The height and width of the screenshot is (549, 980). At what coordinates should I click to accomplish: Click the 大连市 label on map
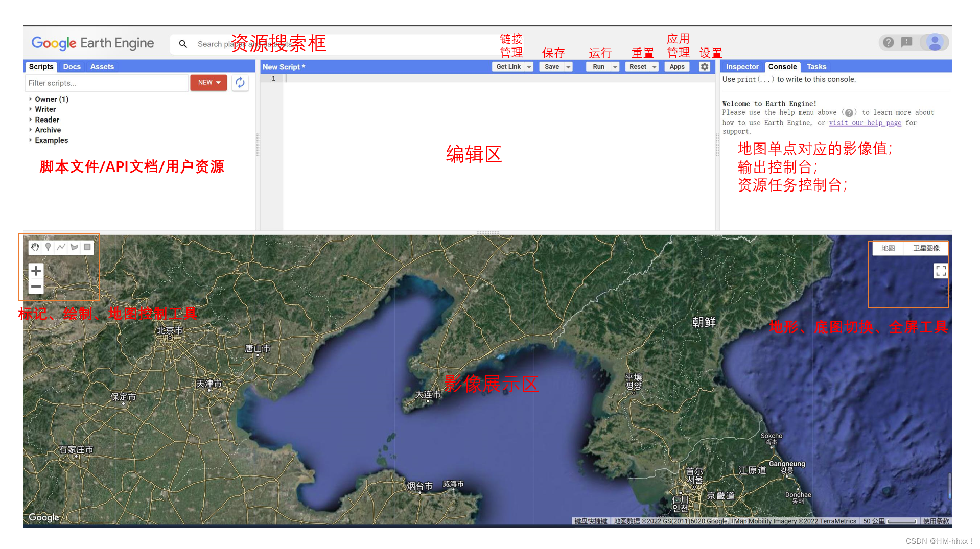428,394
